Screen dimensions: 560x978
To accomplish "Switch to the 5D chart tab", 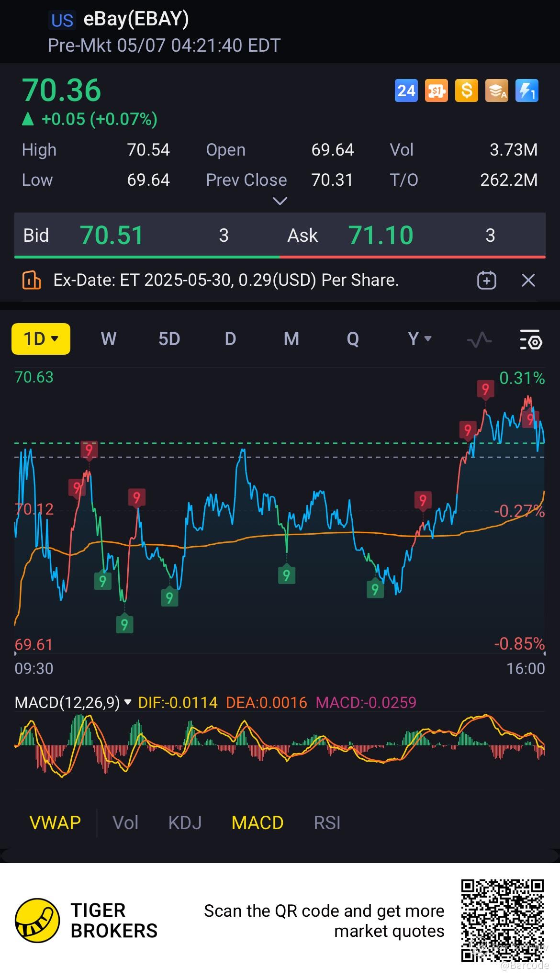I will pos(169,339).
